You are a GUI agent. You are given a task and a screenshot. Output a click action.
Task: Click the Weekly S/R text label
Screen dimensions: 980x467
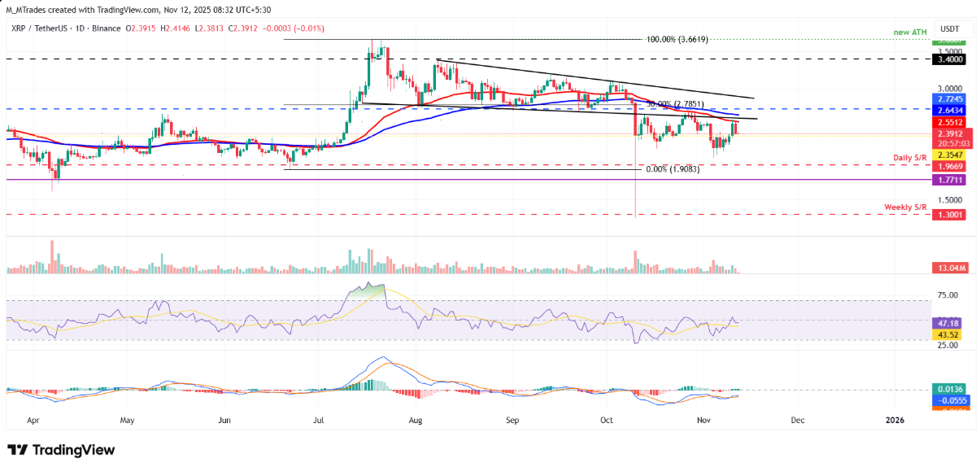pyautogui.click(x=905, y=207)
